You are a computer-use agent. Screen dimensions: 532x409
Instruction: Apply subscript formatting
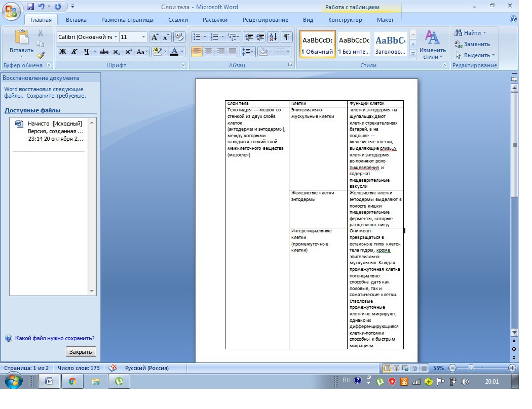coord(117,52)
